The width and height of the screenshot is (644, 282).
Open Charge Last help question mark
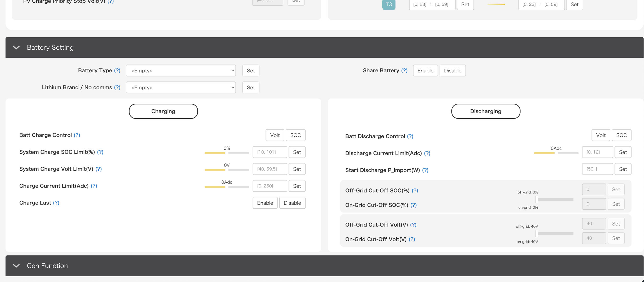click(x=56, y=203)
